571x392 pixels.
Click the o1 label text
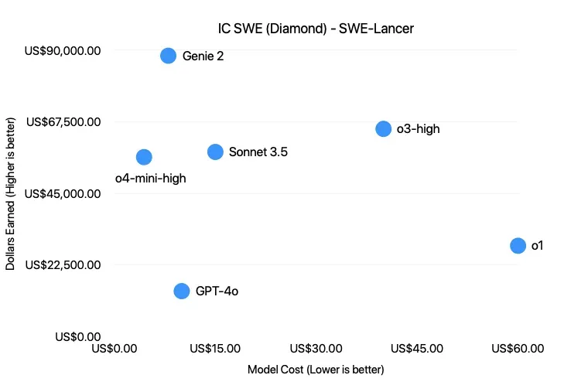pyautogui.click(x=538, y=246)
